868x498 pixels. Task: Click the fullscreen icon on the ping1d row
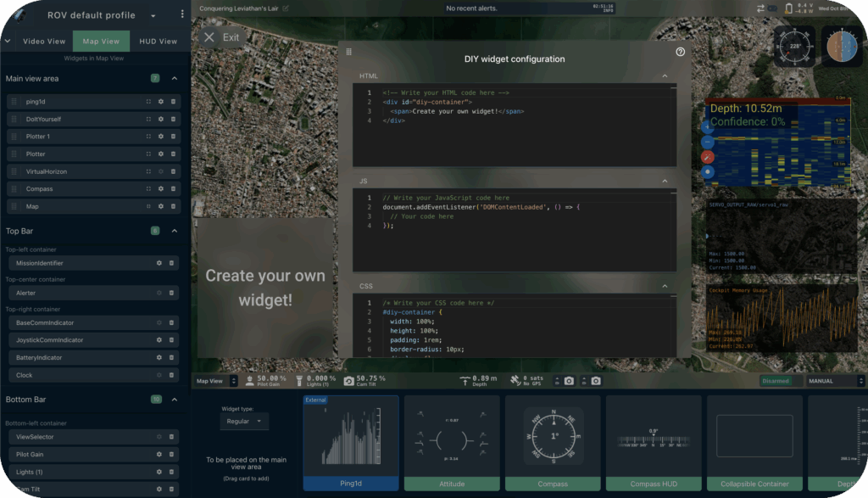(x=148, y=102)
